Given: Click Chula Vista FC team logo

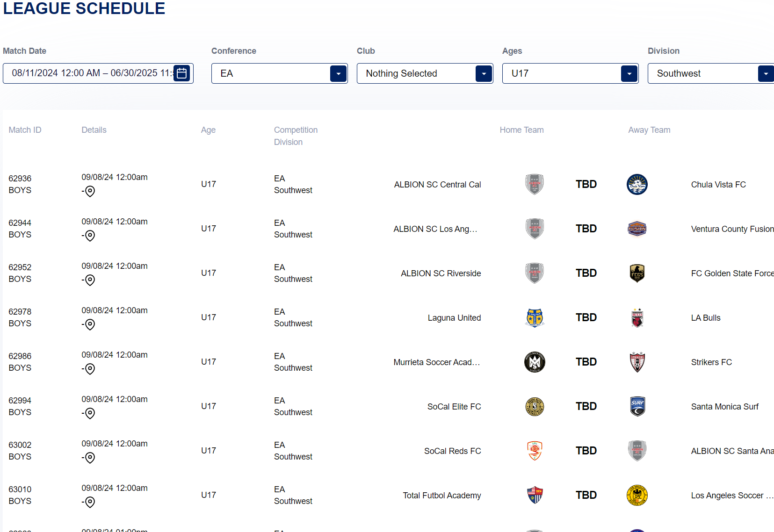Looking at the screenshot, I should [637, 184].
